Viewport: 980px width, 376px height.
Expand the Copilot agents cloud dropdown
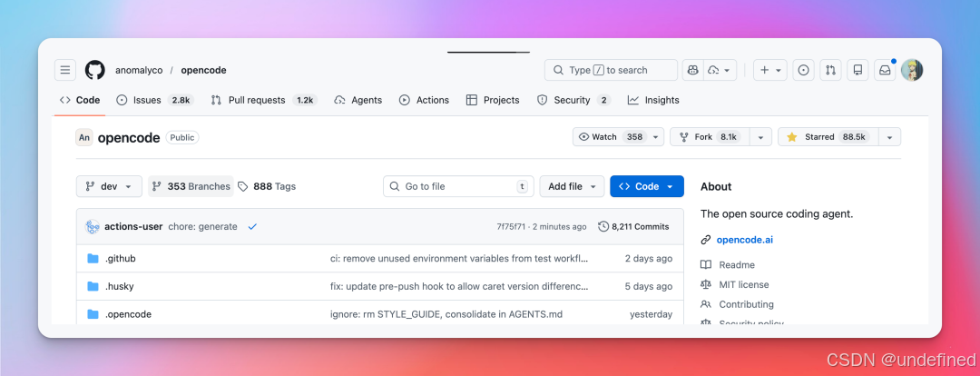pyautogui.click(x=720, y=70)
